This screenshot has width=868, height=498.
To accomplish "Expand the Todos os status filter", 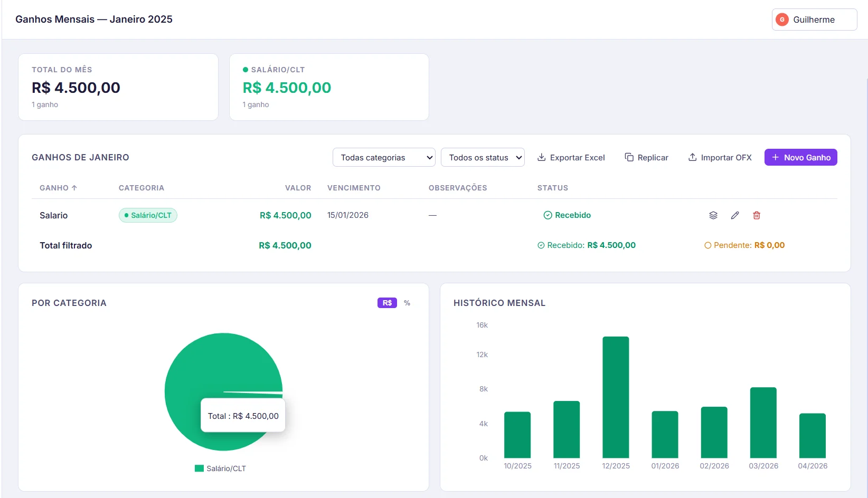I will pos(483,157).
